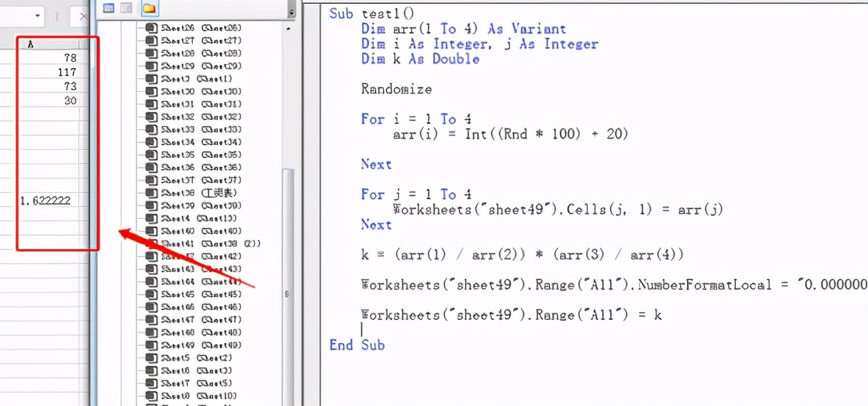This screenshot has width=868, height=406.
Task: Select the cell containing 78
Action: [48, 57]
